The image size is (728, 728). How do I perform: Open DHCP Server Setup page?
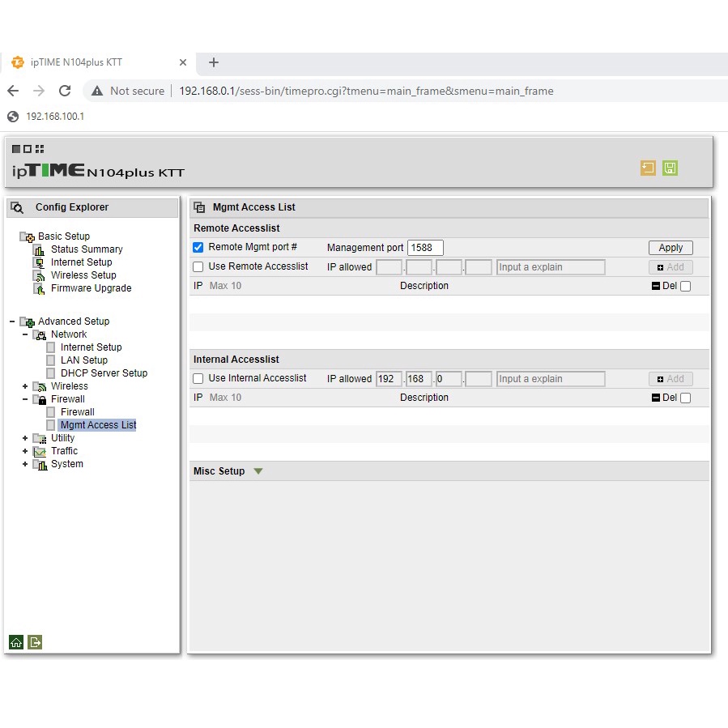pos(104,373)
